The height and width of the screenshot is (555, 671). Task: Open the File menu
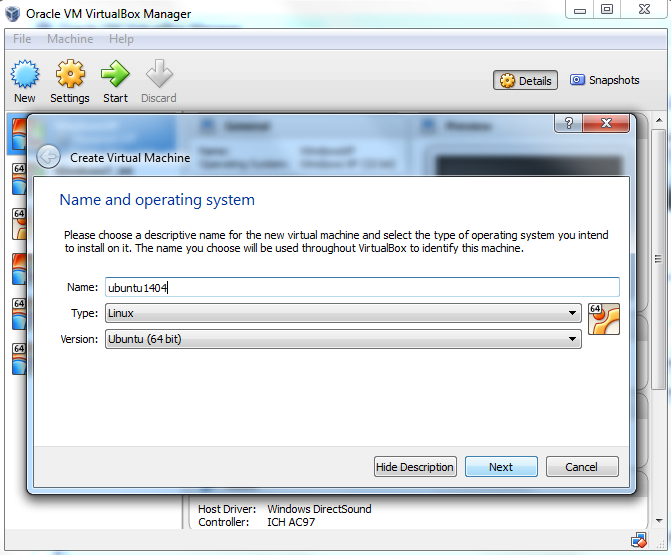tap(22, 39)
